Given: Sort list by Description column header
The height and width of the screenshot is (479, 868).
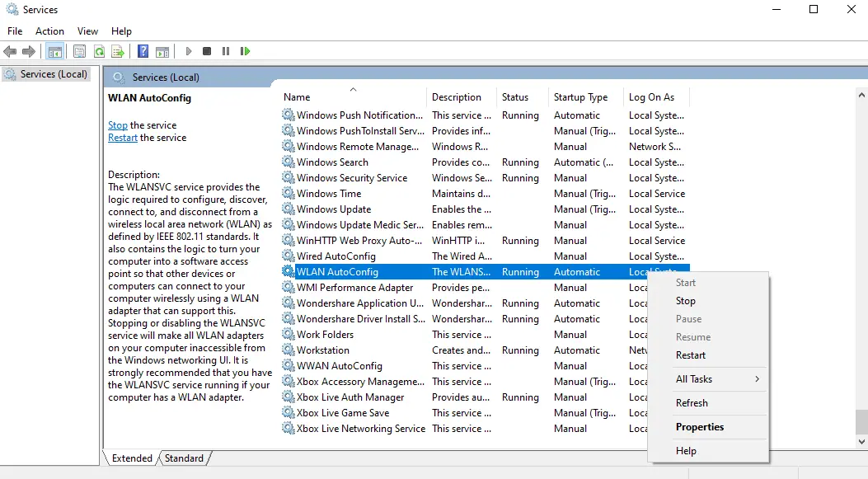Looking at the screenshot, I should (462, 97).
